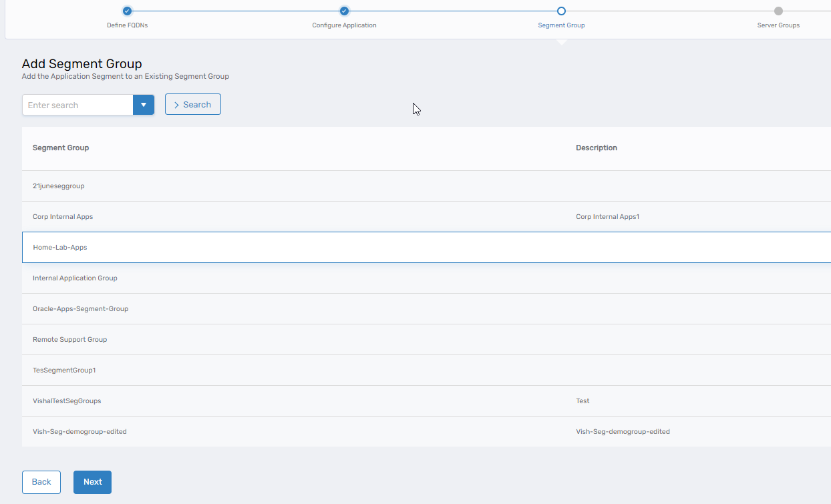Open the search filter dropdown arrow
The image size is (831, 504).
point(144,105)
